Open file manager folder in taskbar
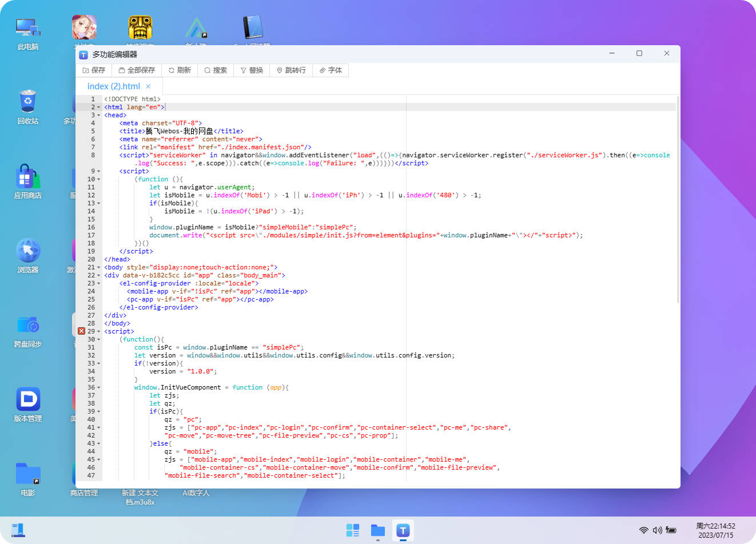Viewport: 756px width, 544px height. pos(378,530)
